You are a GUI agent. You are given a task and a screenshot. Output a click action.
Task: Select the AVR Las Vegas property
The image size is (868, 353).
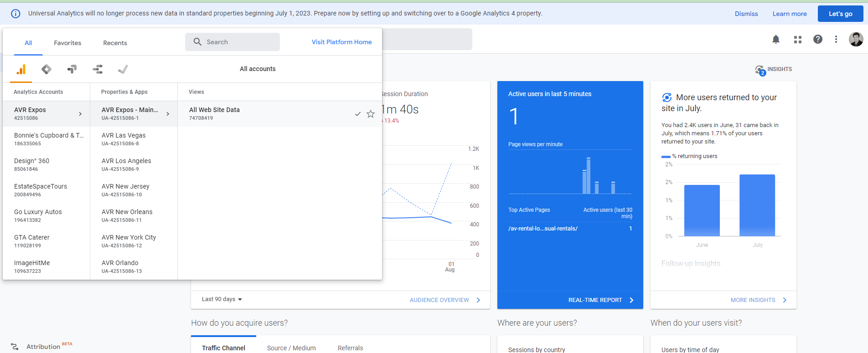coord(134,139)
